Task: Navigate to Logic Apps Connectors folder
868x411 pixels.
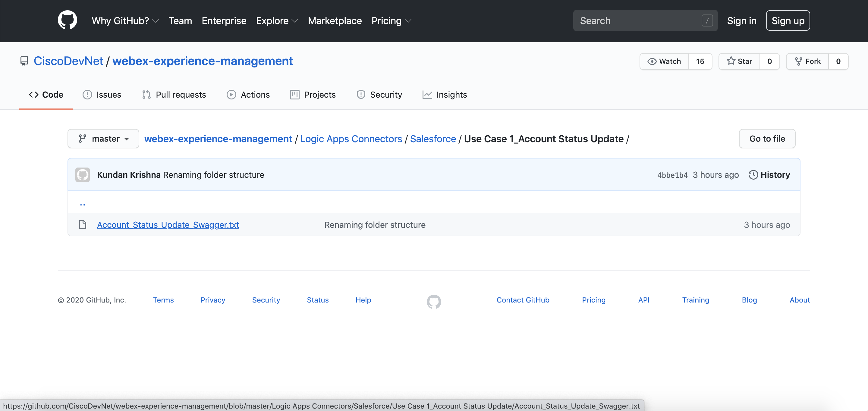Action: coord(351,139)
